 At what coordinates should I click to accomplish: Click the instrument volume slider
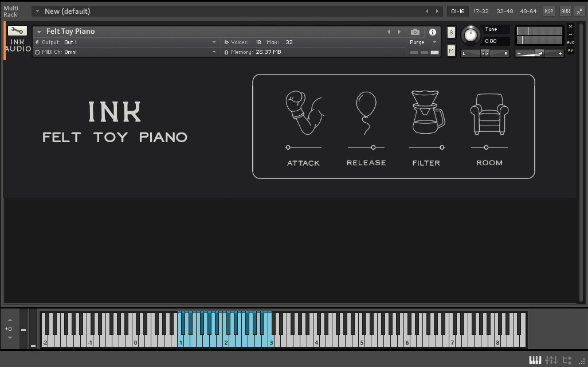coord(539,54)
